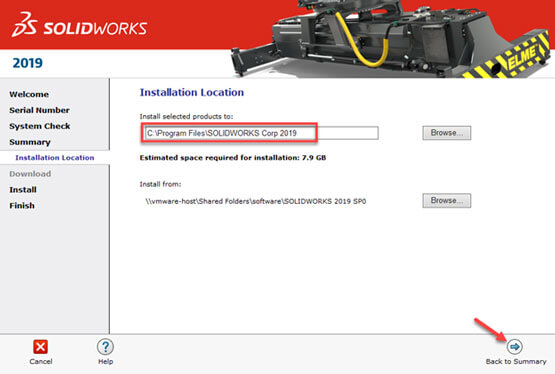Click the Back to Summary arrow icon
The width and height of the screenshot is (555, 374).
514,346
